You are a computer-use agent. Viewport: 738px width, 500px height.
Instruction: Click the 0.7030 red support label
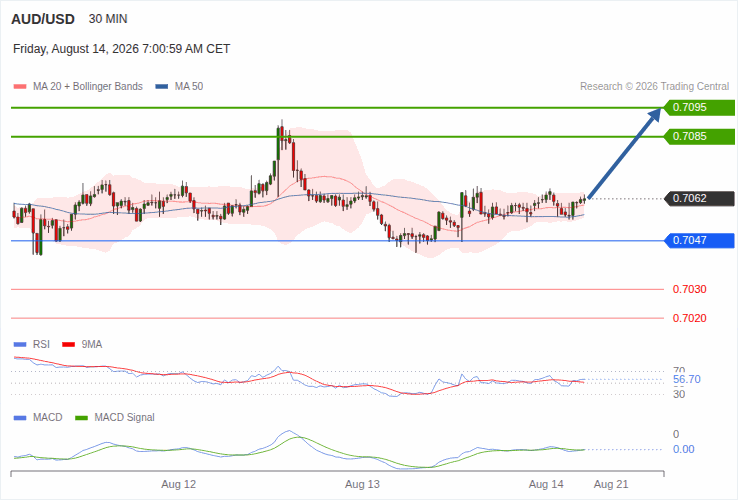coord(690,290)
